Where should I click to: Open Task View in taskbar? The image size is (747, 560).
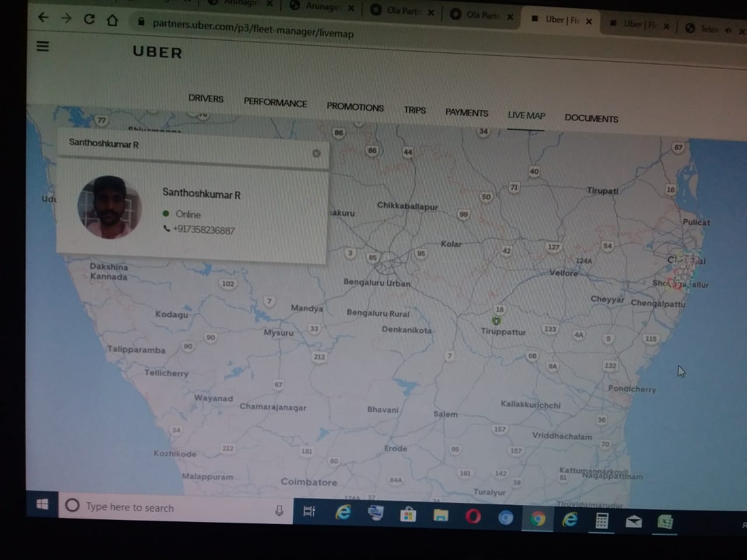309,512
